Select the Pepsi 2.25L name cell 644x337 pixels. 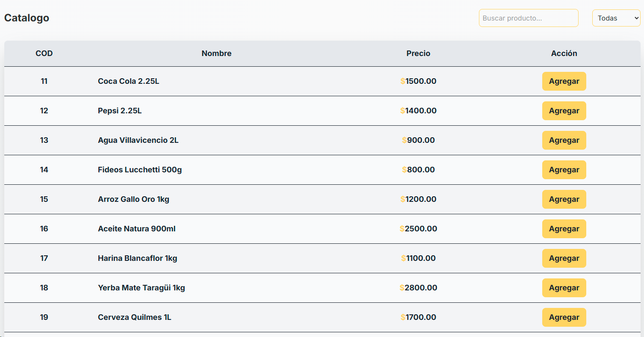120,111
